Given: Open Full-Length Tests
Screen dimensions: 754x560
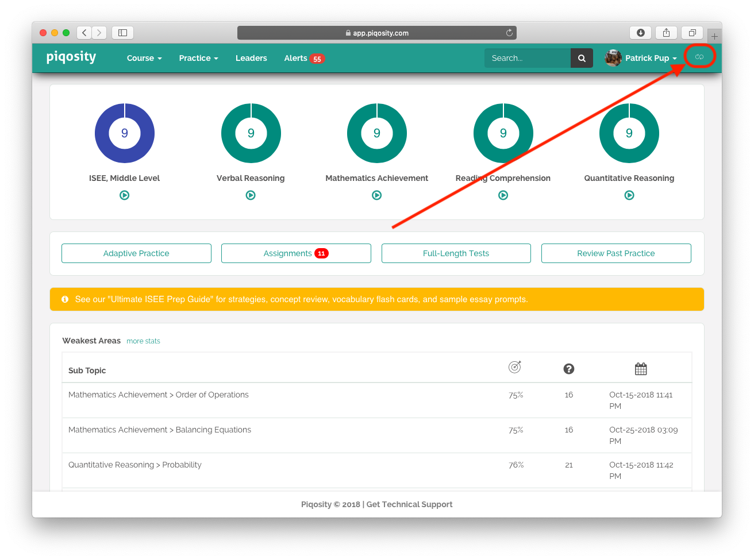Looking at the screenshot, I should tap(456, 253).
